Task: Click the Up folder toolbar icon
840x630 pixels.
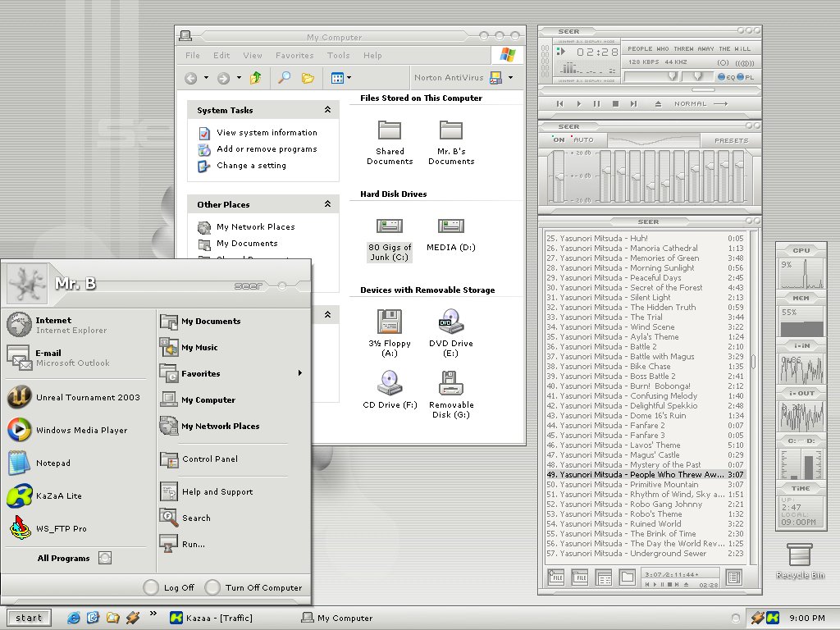Action: 256,78
